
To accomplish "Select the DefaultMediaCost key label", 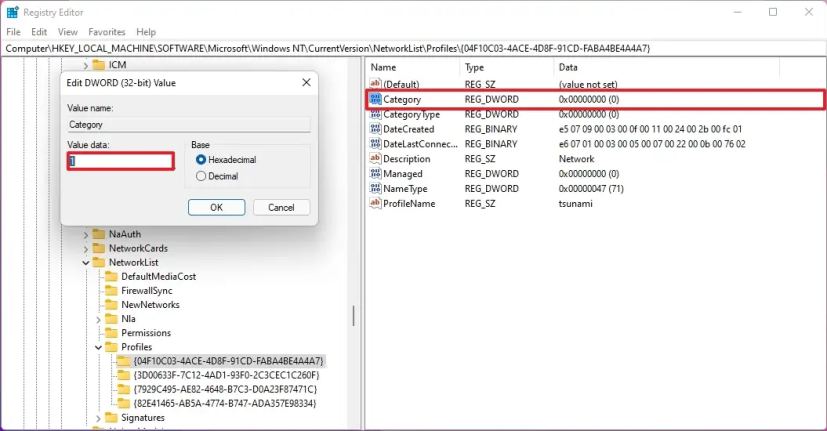I will pos(158,276).
